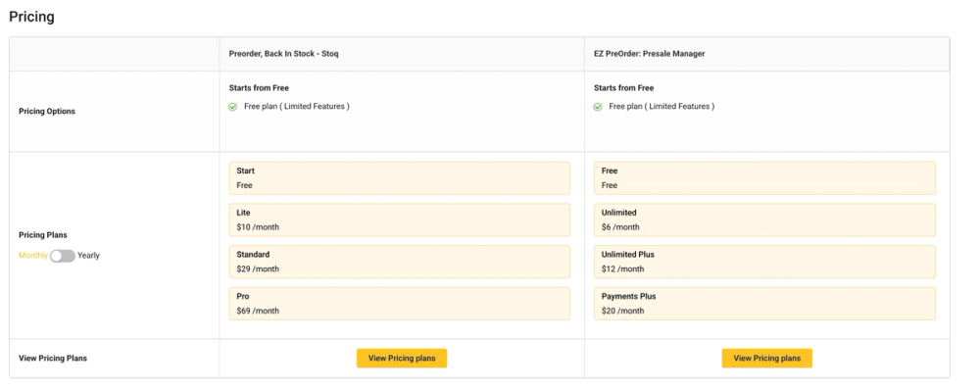
Task: Click Free plan (Limited Features) text under Stoq
Action: 297,107
